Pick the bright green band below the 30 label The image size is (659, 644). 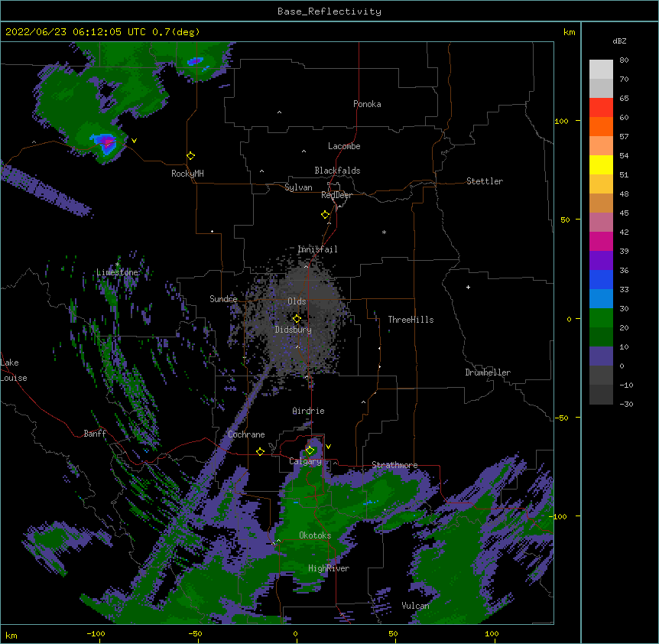tap(601, 318)
